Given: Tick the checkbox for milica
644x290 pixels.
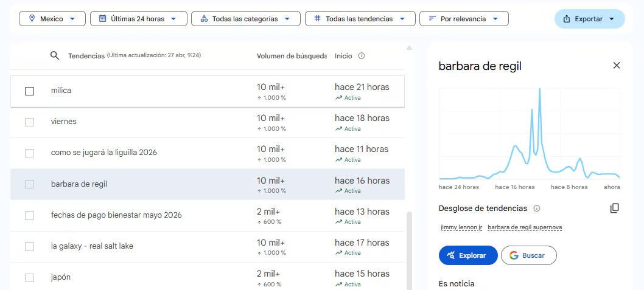Looking at the screenshot, I should coord(30,91).
